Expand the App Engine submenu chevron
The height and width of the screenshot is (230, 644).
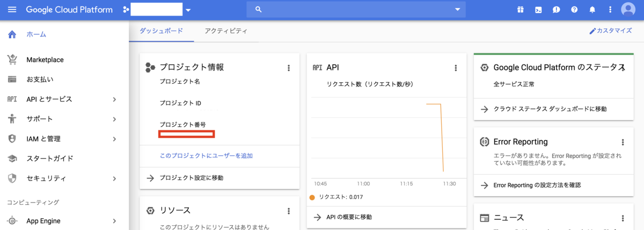(x=114, y=221)
